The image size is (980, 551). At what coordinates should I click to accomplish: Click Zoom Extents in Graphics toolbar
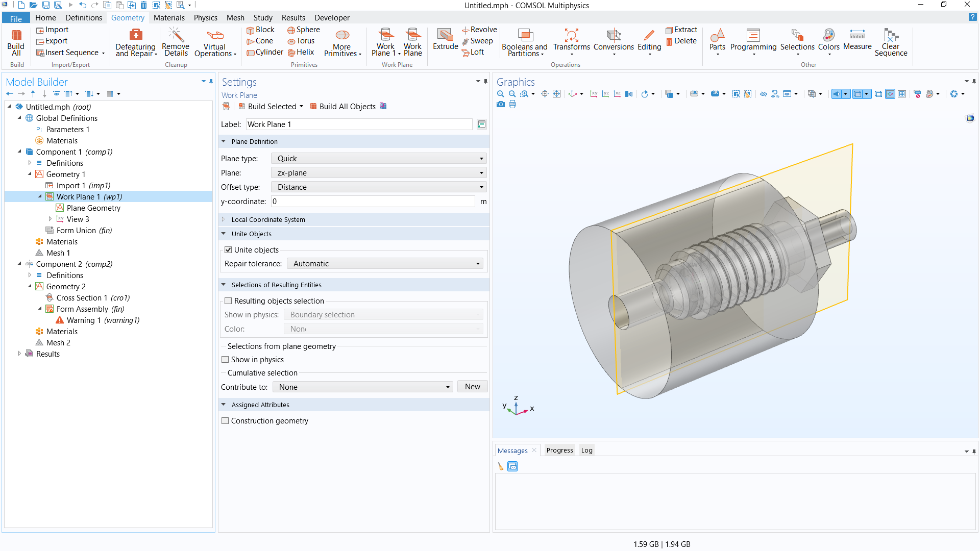pyautogui.click(x=556, y=94)
